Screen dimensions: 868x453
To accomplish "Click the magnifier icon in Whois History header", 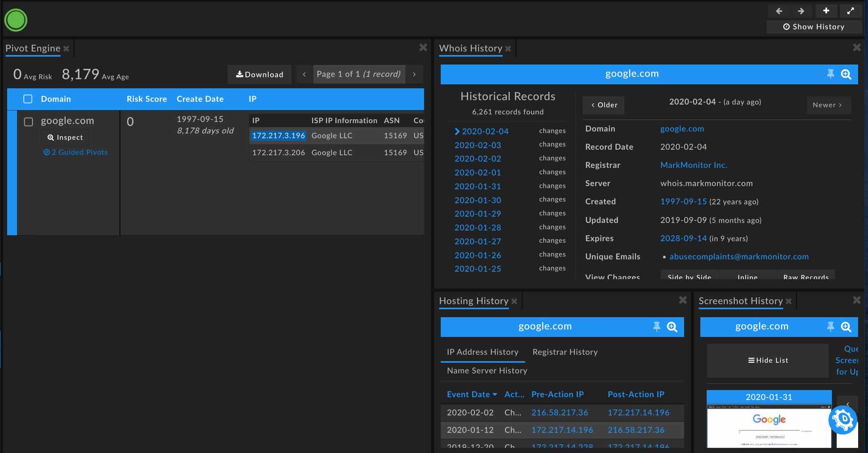I will (x=846, y=74).
